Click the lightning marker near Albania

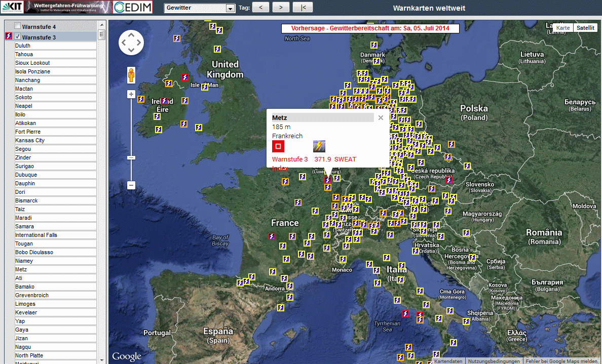click(x=466, y=321)
